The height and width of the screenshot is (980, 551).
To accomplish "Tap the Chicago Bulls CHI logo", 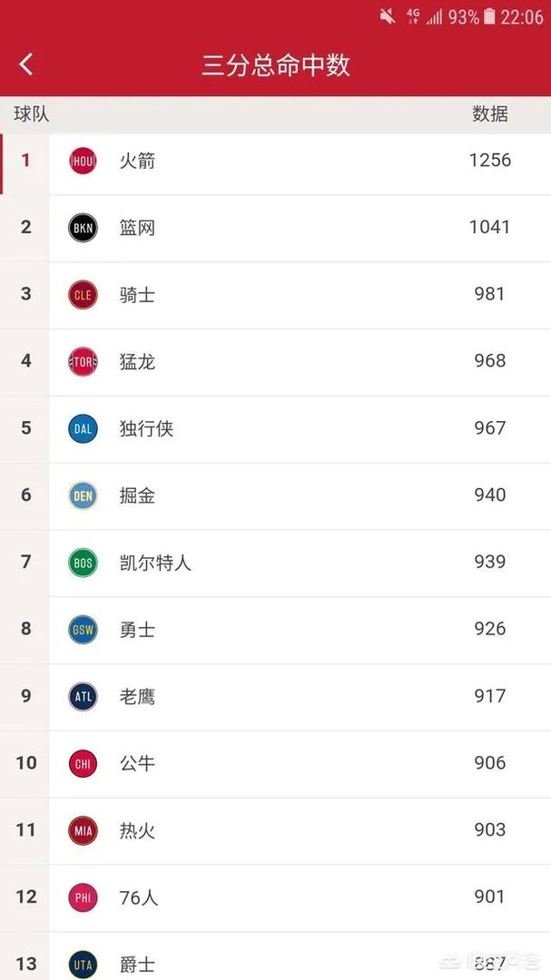I will (x=83, y=763).
